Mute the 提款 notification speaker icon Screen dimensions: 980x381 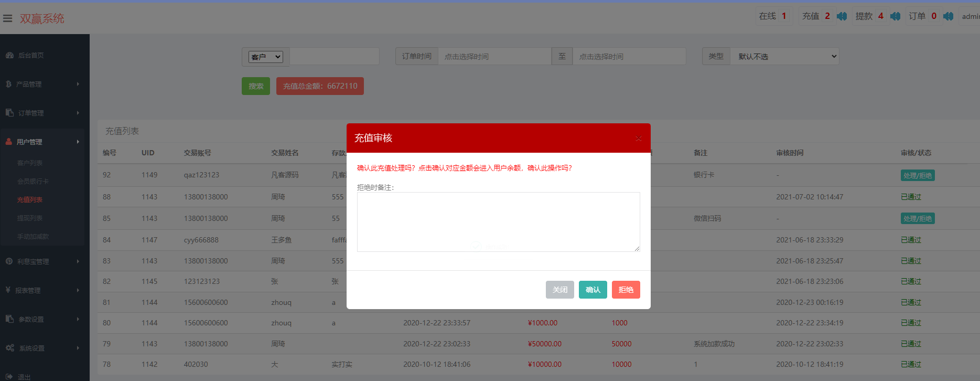click(x=895, y=16)
